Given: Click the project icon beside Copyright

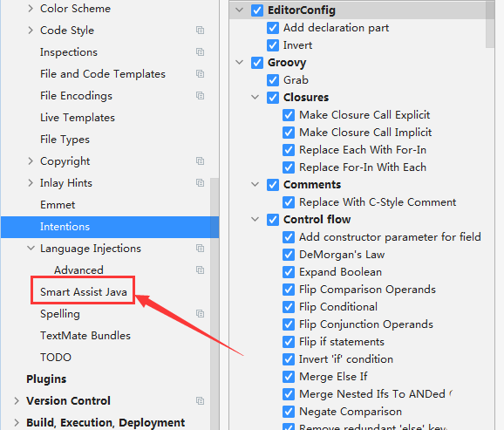Looking at the screenshot, I should [200, 161].
